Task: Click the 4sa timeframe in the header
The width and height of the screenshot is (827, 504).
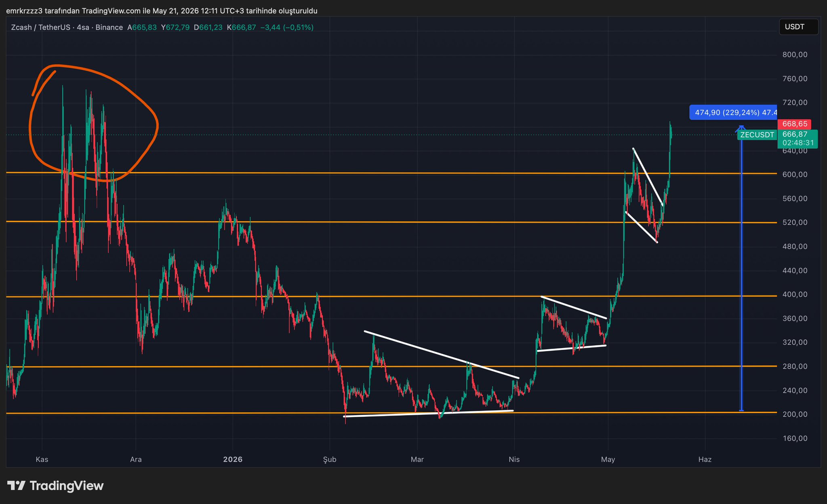Action: tap(83, 27)
